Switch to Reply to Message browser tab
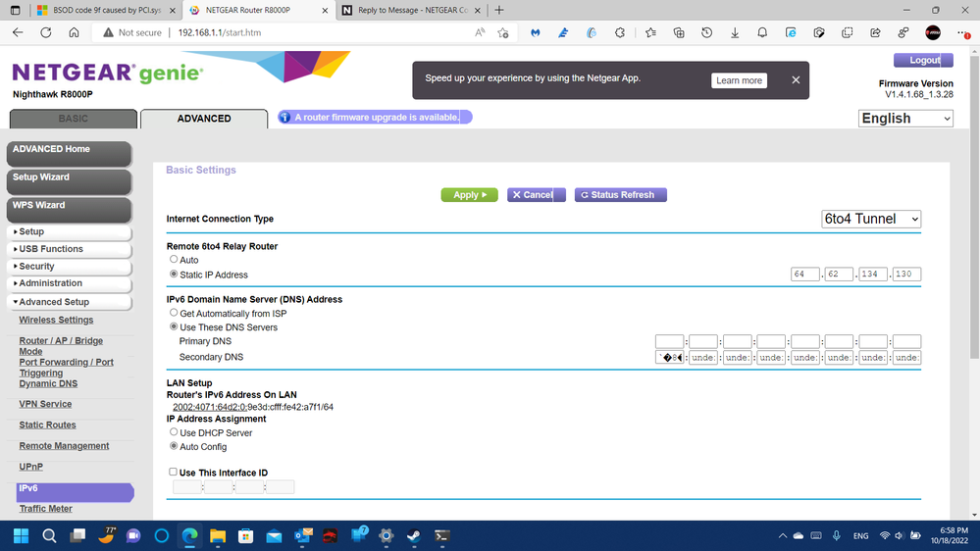This screenshot has height=551, width=980. click(412, 10)
